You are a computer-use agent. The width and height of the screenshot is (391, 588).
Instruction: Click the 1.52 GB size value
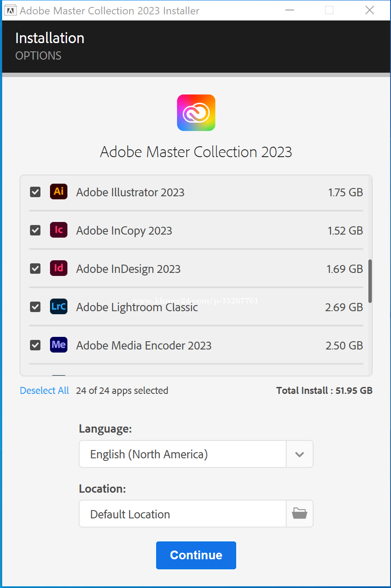[x=345, y=231]
